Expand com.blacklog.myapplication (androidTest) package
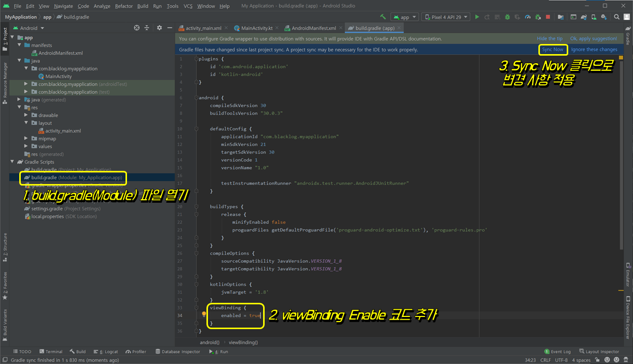Screen dimensions: 633x364 click(26, 84)
